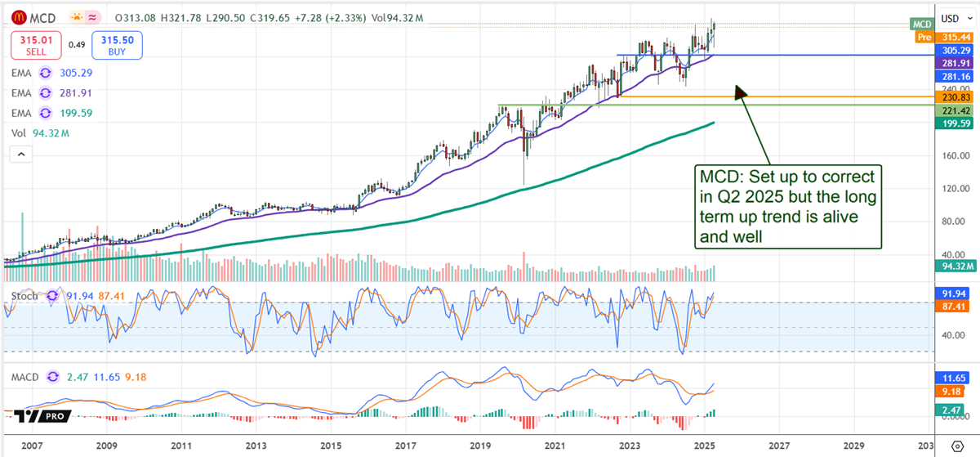Click the 80.00 price scale label

954,222
